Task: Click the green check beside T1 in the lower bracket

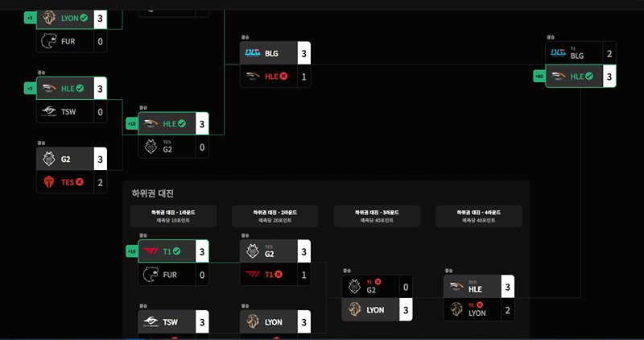Action: click(x=176, y=251)
